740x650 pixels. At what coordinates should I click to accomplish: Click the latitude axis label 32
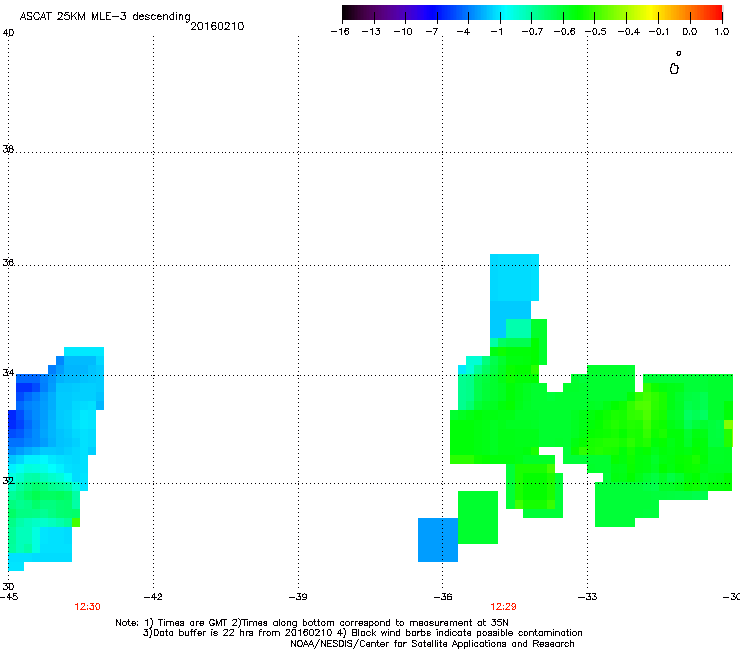click(x=8, y=481)
